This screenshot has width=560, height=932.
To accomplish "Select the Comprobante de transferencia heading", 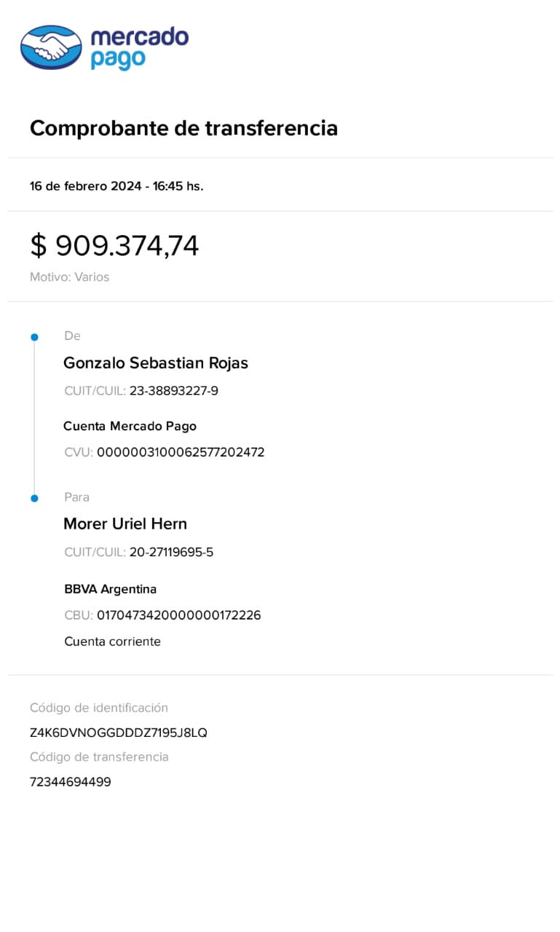I will (x=184, y=128).
